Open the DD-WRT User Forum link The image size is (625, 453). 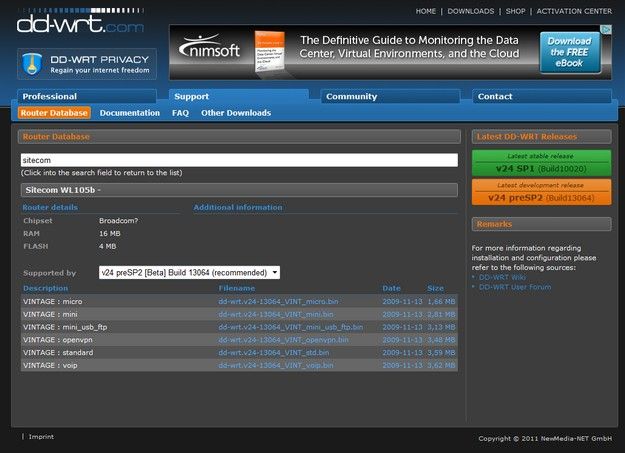515,287
